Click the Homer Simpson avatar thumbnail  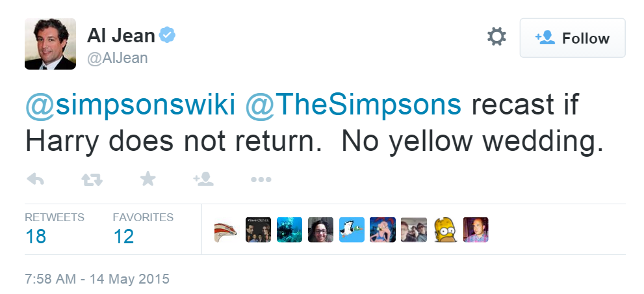[x=445, y=230]
